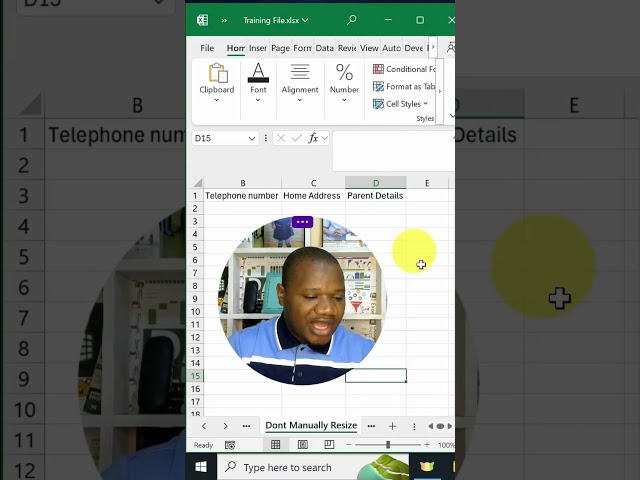Choose Format as Table
The image size is (640, 480).
click(x=404, y=87)
